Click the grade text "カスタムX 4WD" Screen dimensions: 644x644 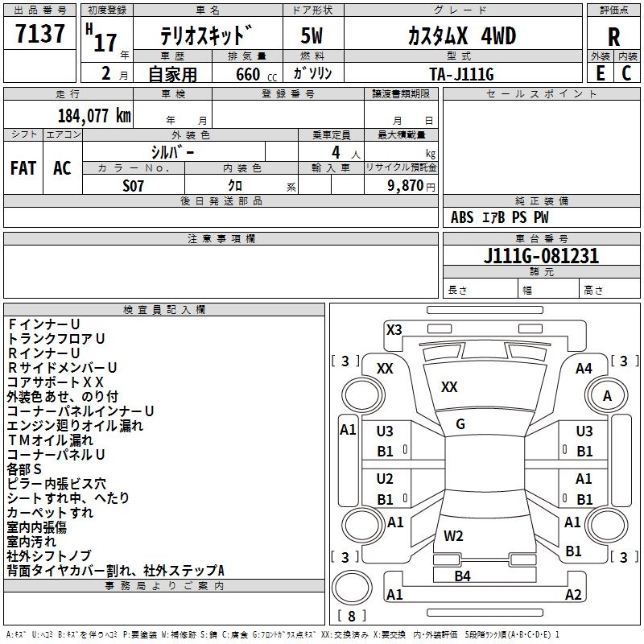click(x=461, y=35)
